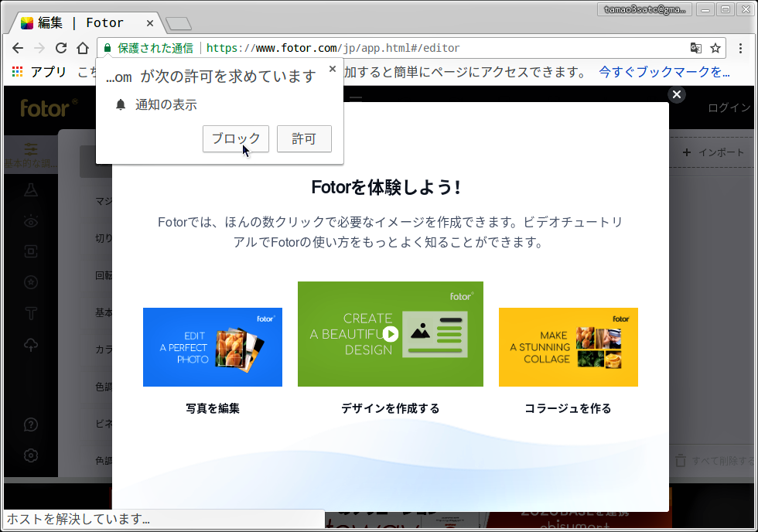758x532 pixels.
Task: Click the アプリ bookmarks bar label
Action: tap(48, 72)
